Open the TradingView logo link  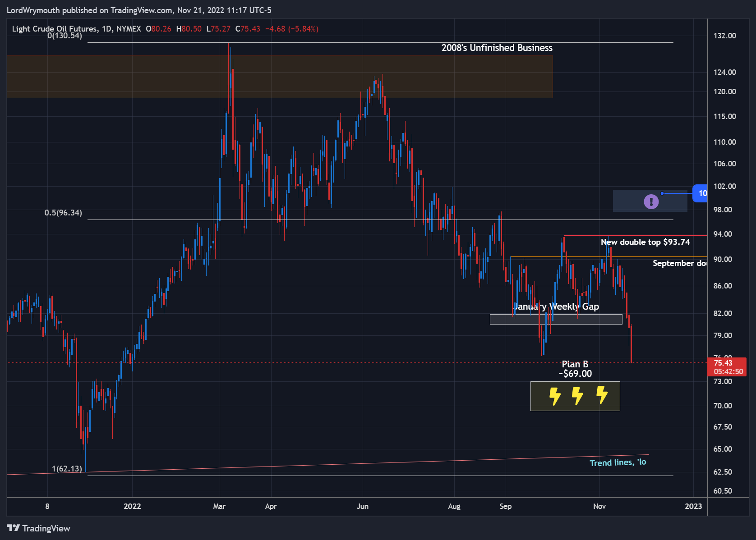(x=38, y=528)
